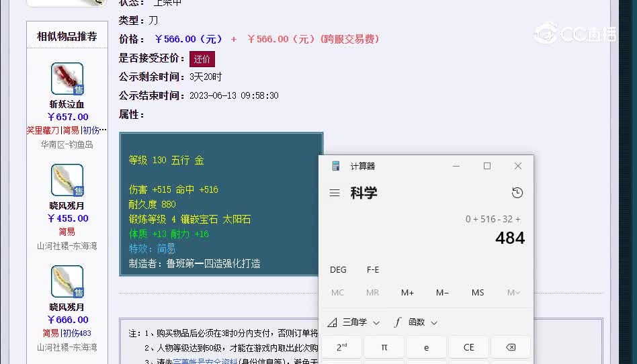This screenshot has height=364, width=637.
Task: Click the 特效：简易 attribute line
Action: [152, 248]
